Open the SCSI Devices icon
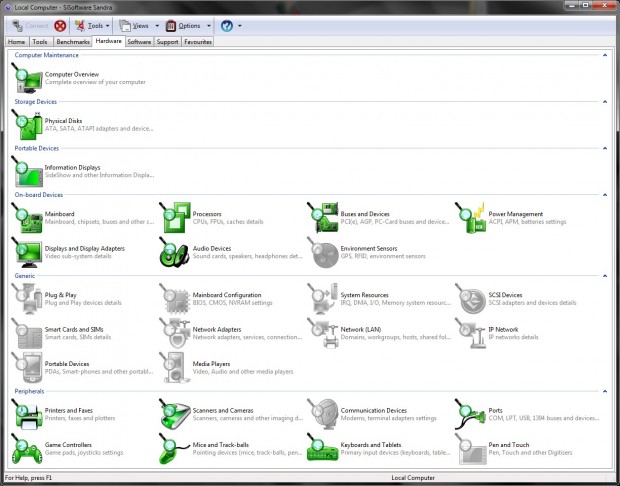Viewport: 620px width, 486px height. point(471,299)
